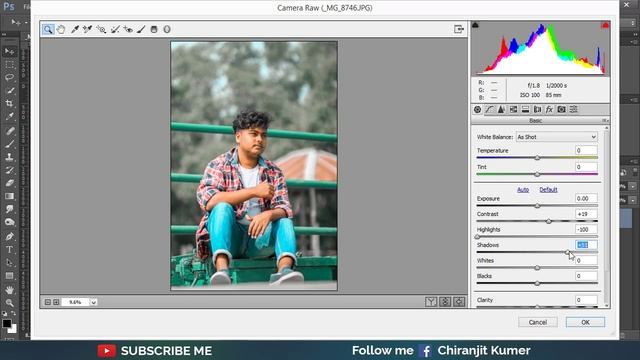The width and height of the screenshot is (640, 360).
Task: Zoom out preview with minus button
Action: click(48, 302)
